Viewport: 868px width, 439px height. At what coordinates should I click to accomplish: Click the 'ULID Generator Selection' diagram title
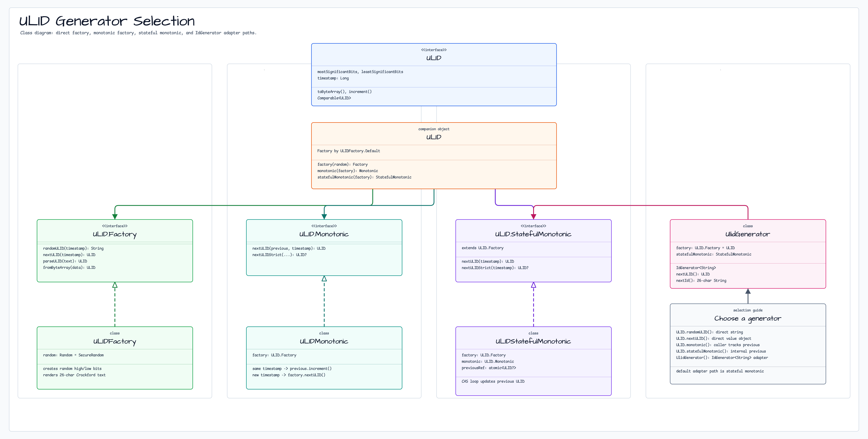pos(107,21)
